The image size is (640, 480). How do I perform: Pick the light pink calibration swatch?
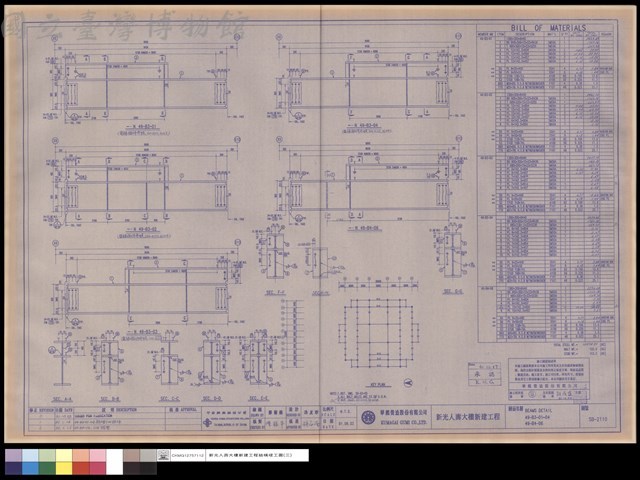coord(98,456)
